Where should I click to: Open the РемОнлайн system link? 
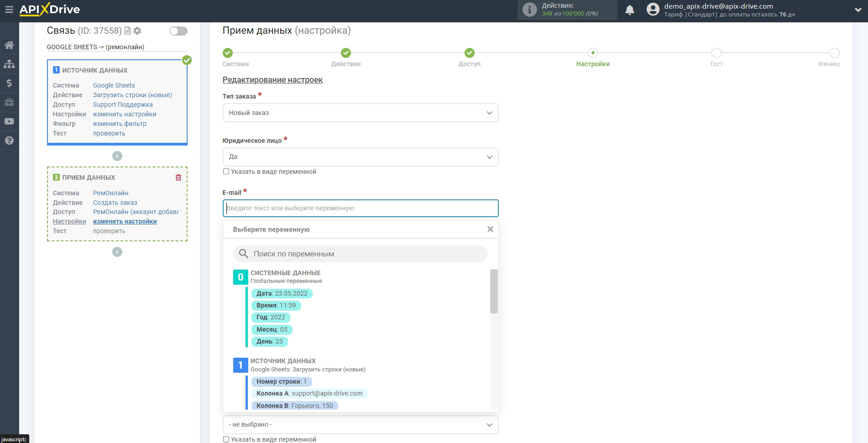[111, 193]
